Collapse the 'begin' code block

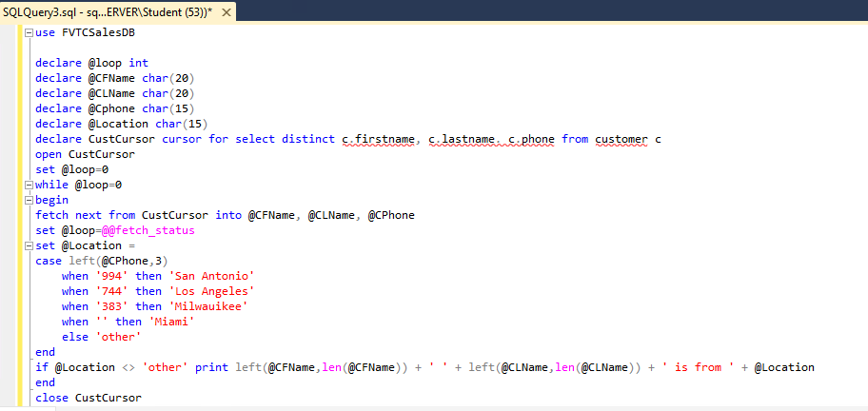[x=29, y=200]
